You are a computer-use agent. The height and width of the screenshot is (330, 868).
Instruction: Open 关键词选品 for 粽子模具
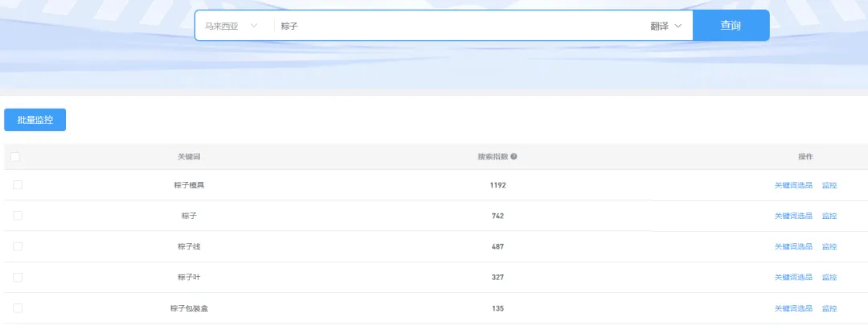click(793, 185)
